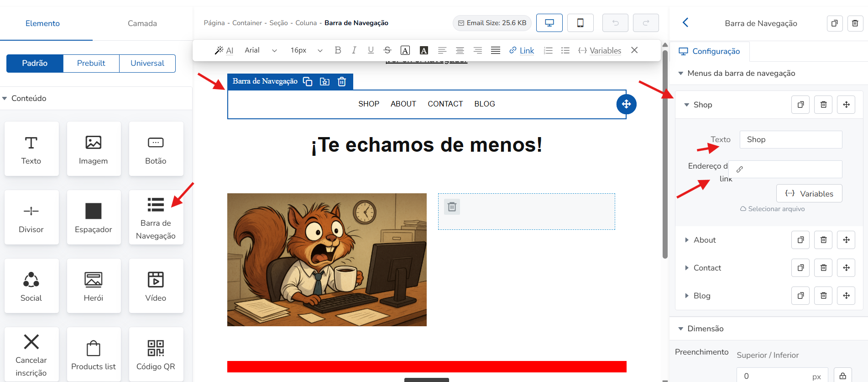The height and width of the screenshot is (382, 868).
Task: Move the Contact menu item handle
Action: click(x=846, y=268)
